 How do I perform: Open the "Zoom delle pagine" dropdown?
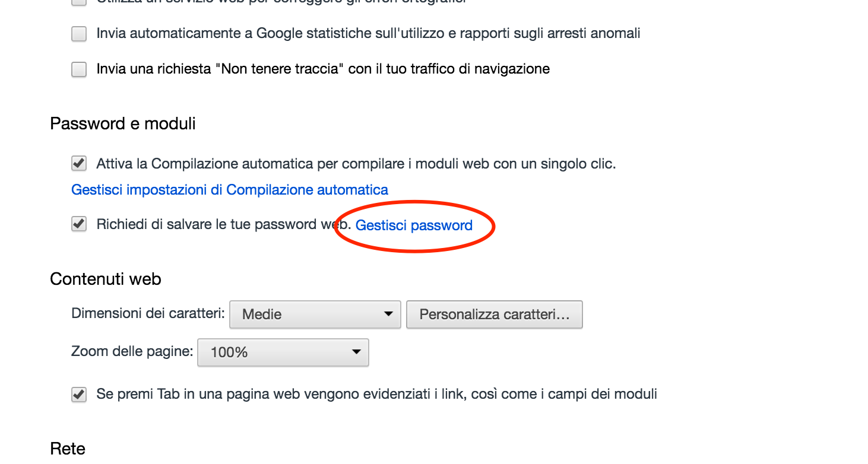click(283, 352)
